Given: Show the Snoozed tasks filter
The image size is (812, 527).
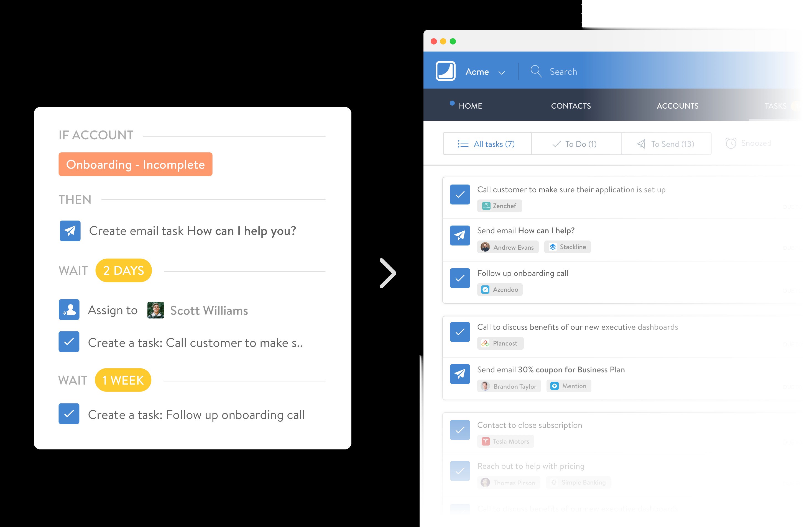Looking at the screenshot, I should click(x=749, y=143).
